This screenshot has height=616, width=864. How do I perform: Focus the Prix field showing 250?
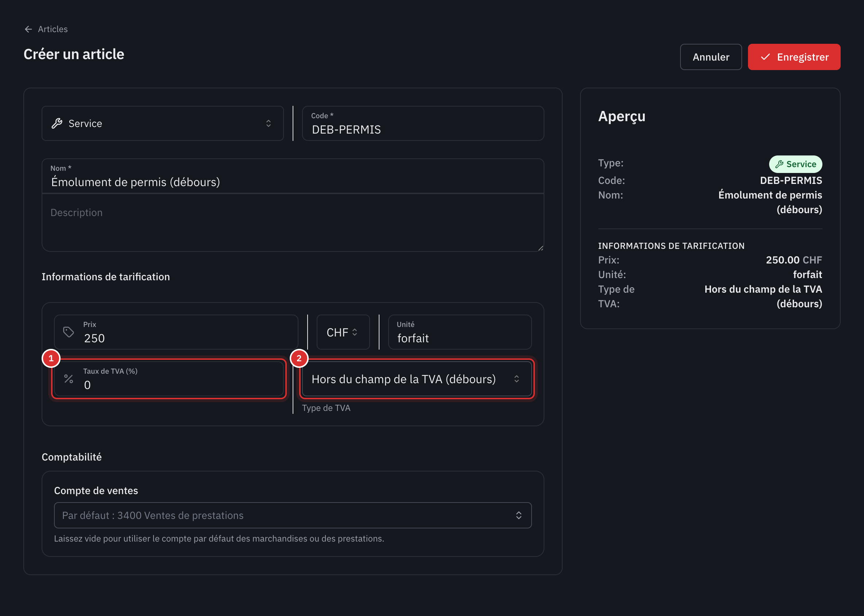(x=176, y=332)
